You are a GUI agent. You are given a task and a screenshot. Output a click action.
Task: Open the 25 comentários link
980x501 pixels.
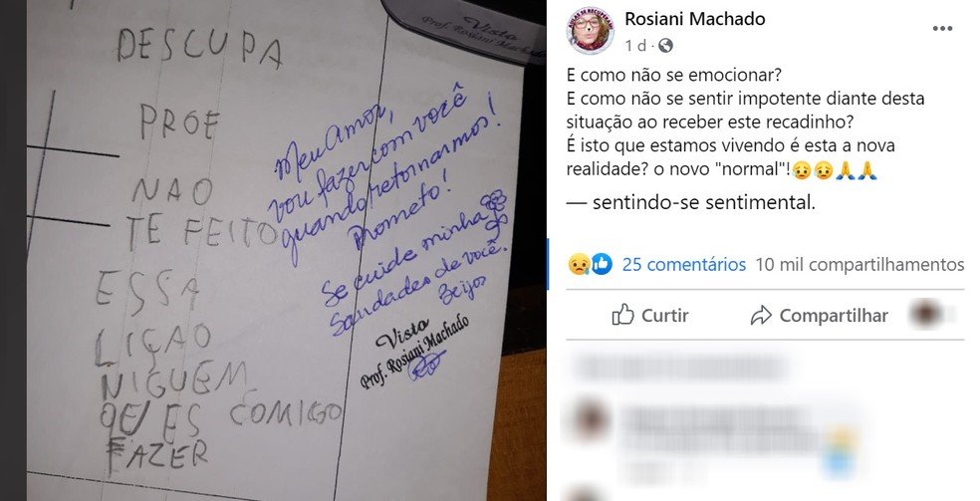click(x=684, y=265)
